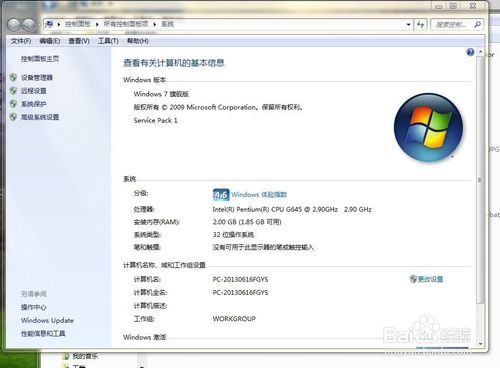Focus the Control Panel search box
The image size is (500, 368).
(457, 24)
